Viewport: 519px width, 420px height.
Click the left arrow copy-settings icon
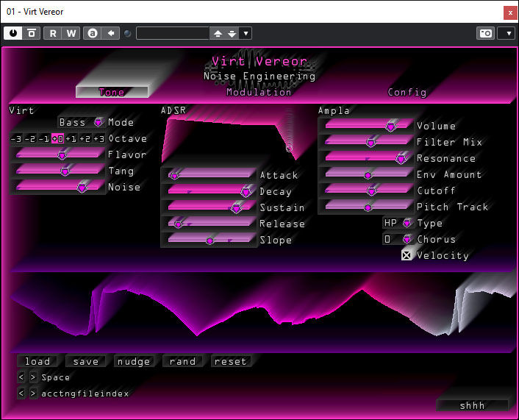[x=110, y=33]
